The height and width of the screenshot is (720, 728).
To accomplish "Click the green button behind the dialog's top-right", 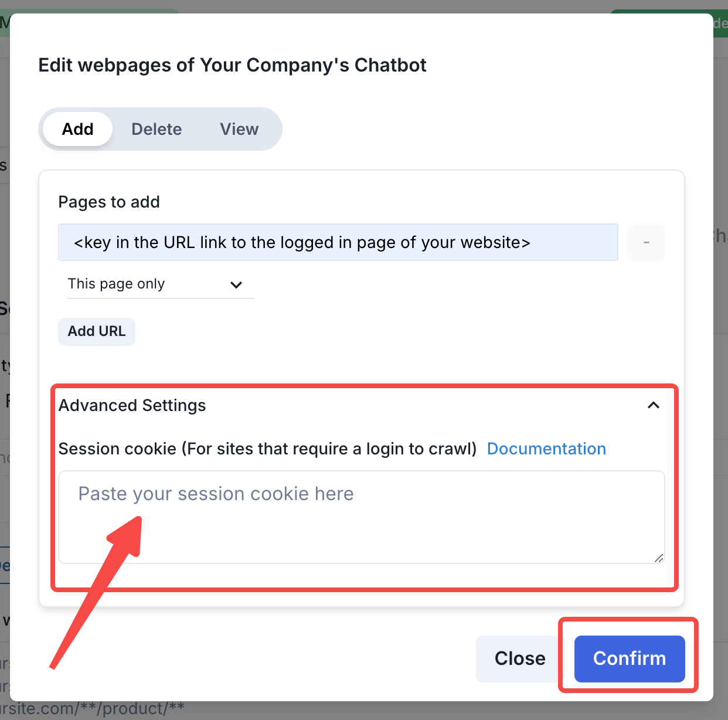I will coord(720,23).
